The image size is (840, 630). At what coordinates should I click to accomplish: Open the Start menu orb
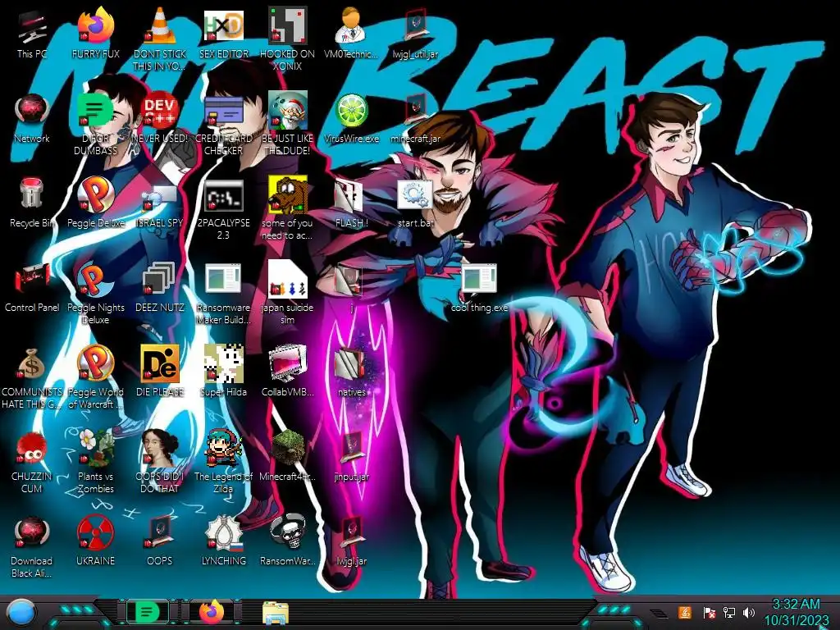[21, 612]
